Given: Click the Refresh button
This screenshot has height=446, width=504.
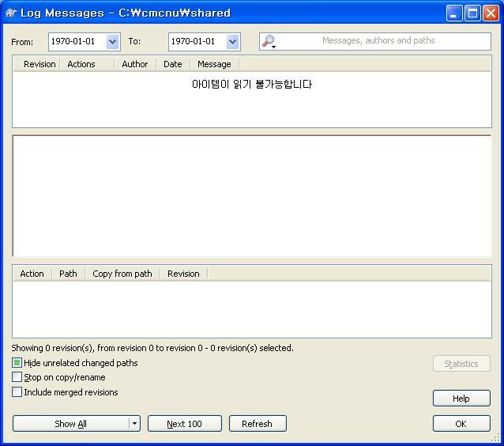Looking at the screenshot, I should click(258, 424).
